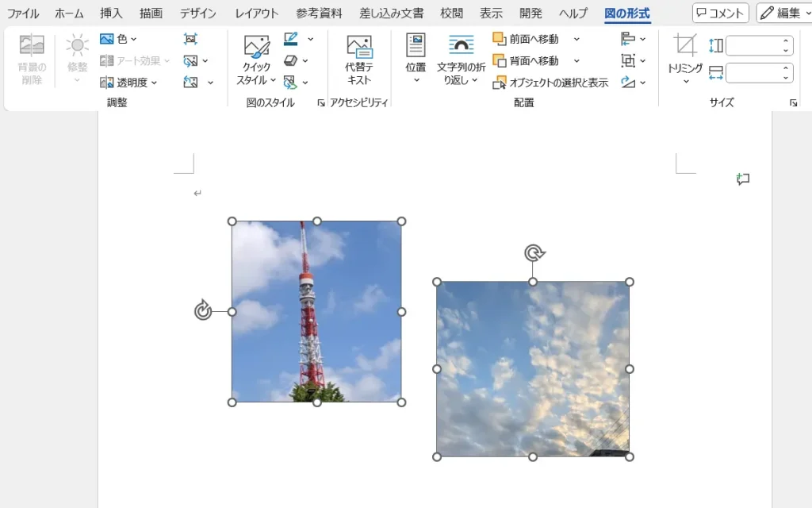Click the comment marker in right margin

click(743, 179)
